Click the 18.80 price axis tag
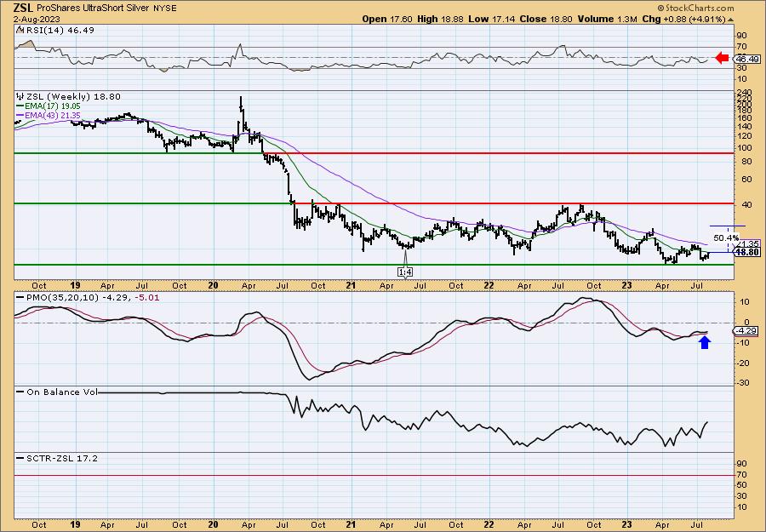This screenshot has width=766, height=532. point(747,252)
